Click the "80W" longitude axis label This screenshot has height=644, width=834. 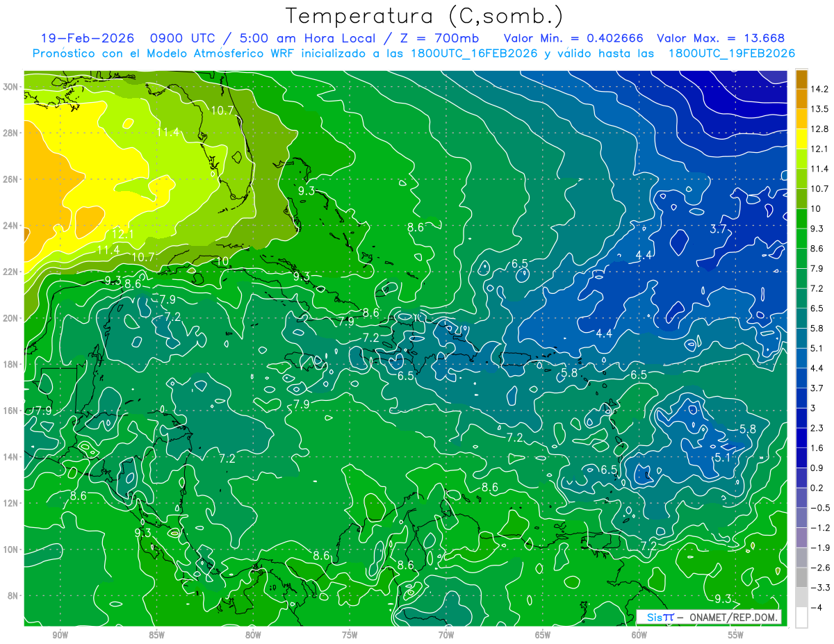click(x=253, y=635)
